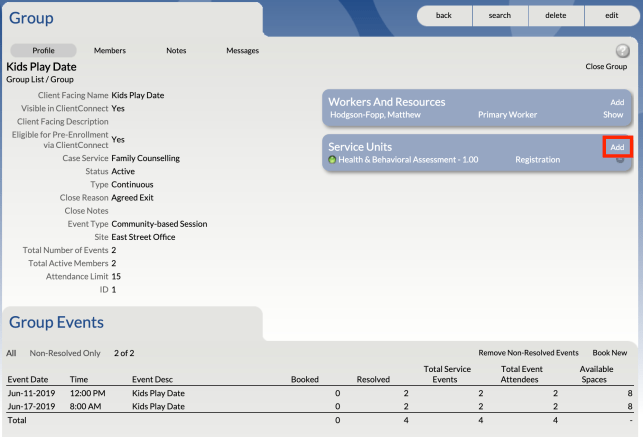Click the search button
The height and width of the screenshot is (437, 643).
tap(500, 16)
